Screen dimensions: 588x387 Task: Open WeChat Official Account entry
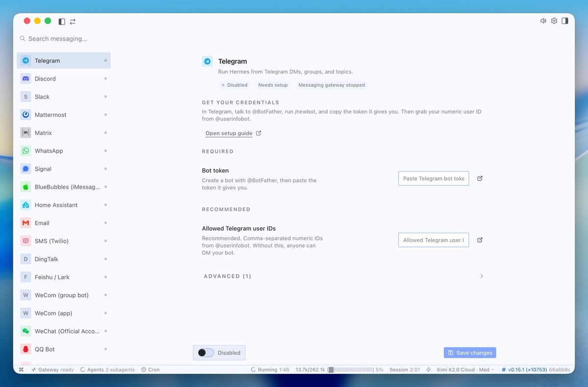(63, 331)
